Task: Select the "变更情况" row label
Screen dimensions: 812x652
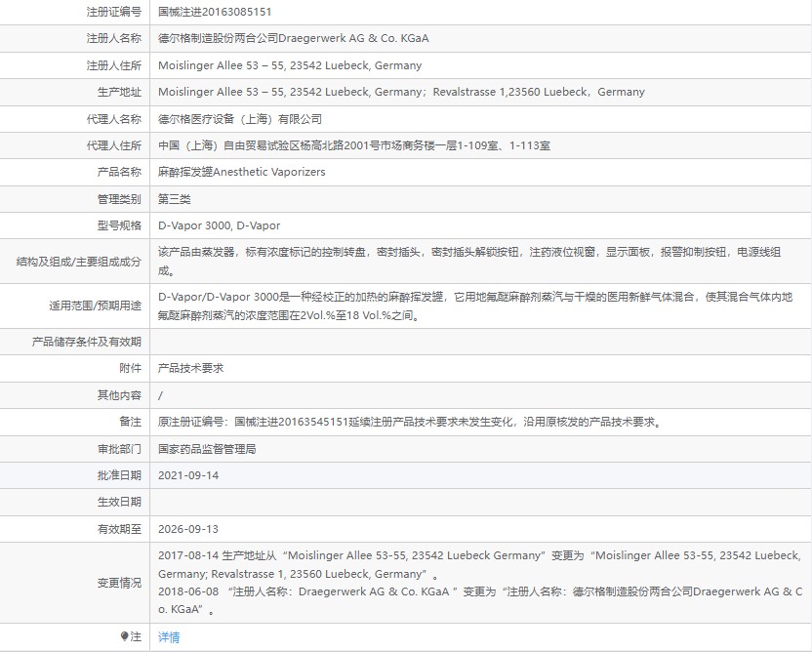Action: pos(119,583)
